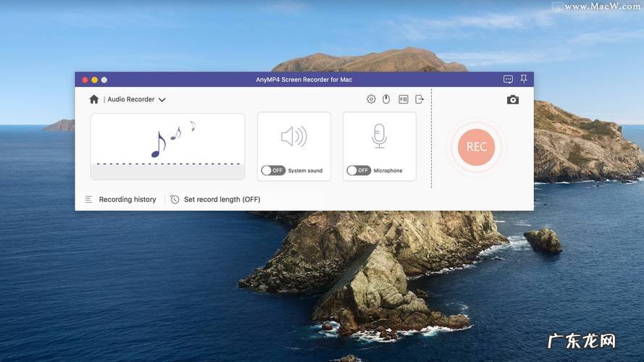The width and height of the screenshot is (644, 362).
Task: Click the 'System sound' label
Action: (305, 171)
